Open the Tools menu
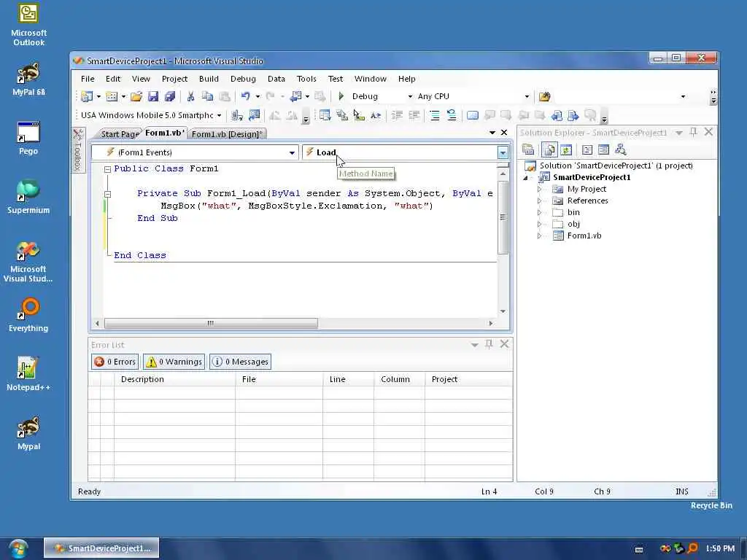The image size is (747, 560). coord(306,79)
